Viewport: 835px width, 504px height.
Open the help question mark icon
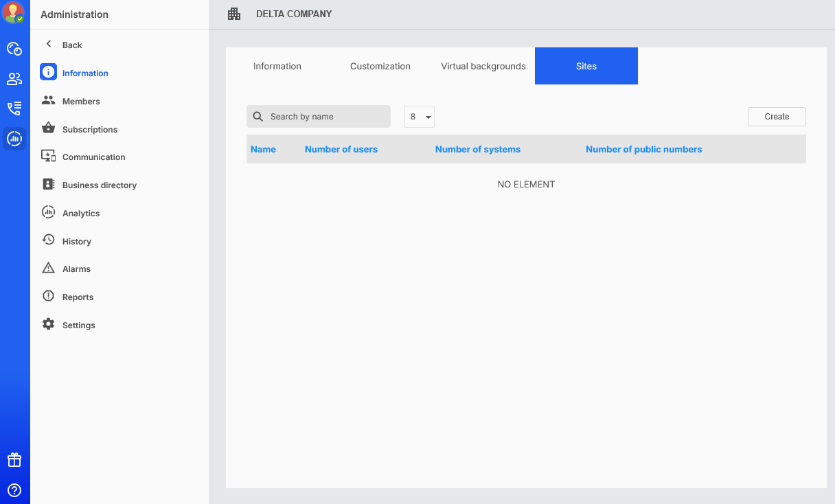point(14,490)
